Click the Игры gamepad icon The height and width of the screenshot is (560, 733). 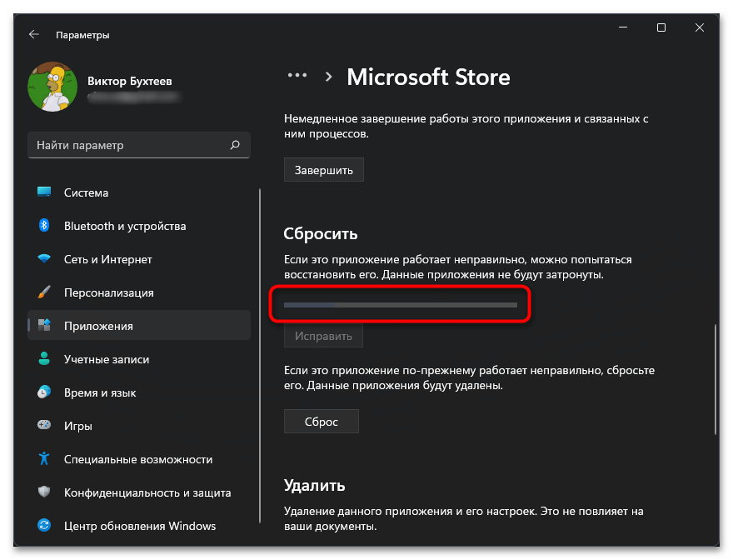point(45,426)
